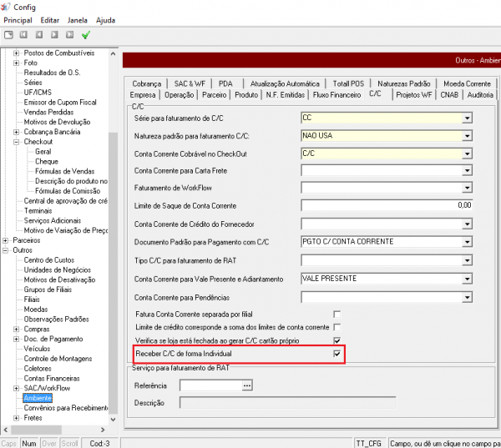Viewport: 501px width, 448px height.
Task: Open the Referência lookup ellipsis button
Action: pyautogui.click(x=246, y=386)
